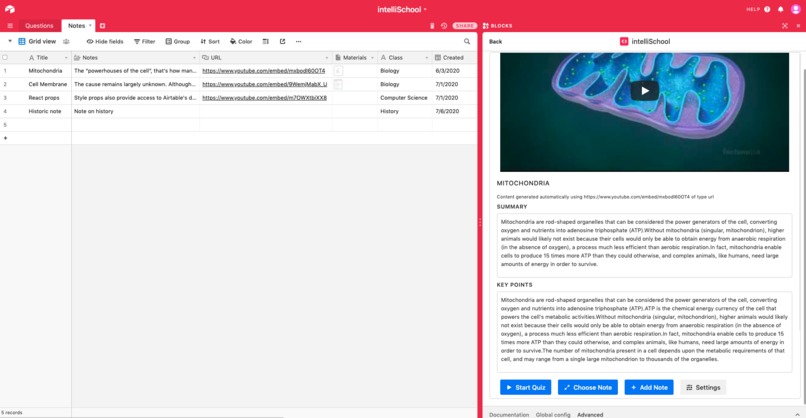The image size is (806, 418).
Task: Open the URL column dropdown arrow
Action: pos(327,58)
